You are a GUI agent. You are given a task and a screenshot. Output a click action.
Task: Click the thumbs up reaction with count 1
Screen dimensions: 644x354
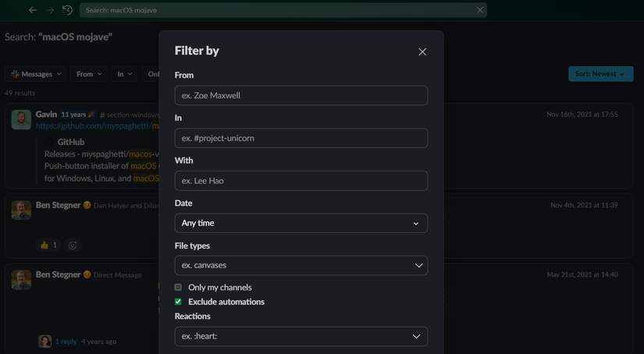click(x=49, y=245)
